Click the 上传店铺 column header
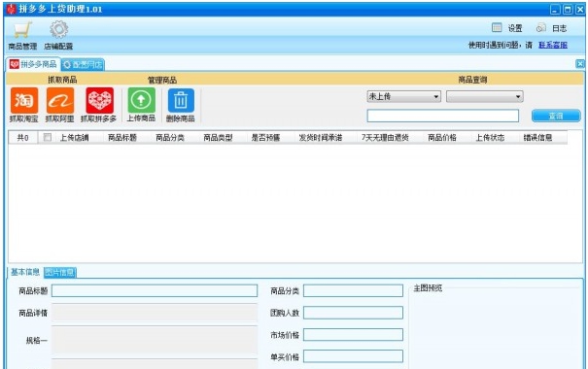This screenshot has width=588, height=369. pos(74,138)
